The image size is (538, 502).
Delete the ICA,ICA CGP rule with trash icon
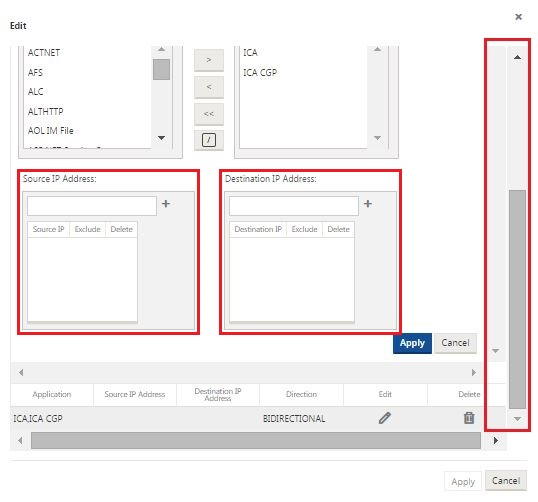[469, 418]
